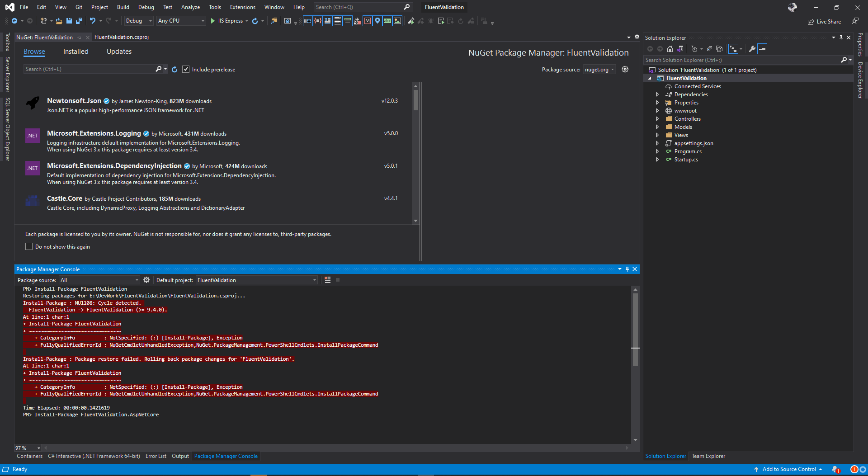
Task: Check Do not show this again
Action: pyautogui.click(x=29, y=246)
